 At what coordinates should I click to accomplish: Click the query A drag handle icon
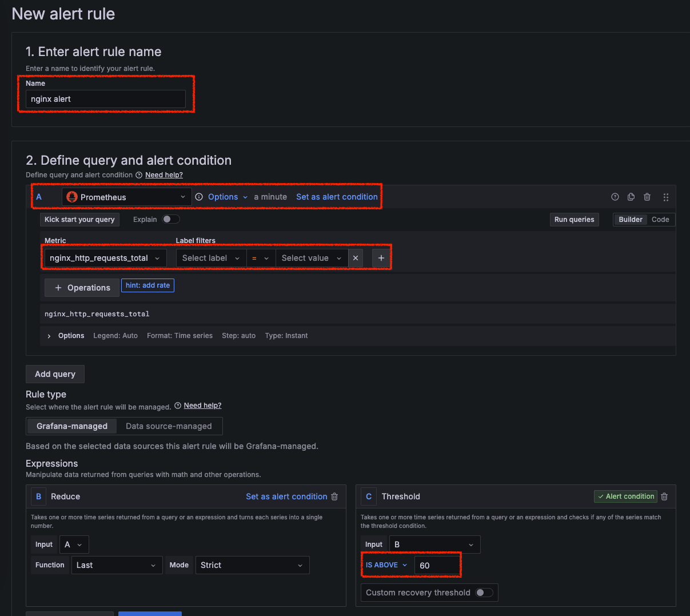click(x=666, y=197)
